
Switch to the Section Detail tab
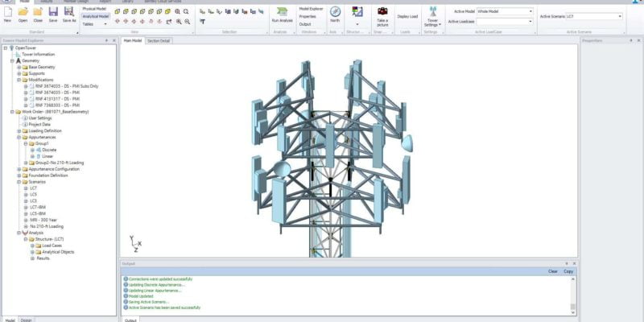pyautogui.click(x=159, y=39)
